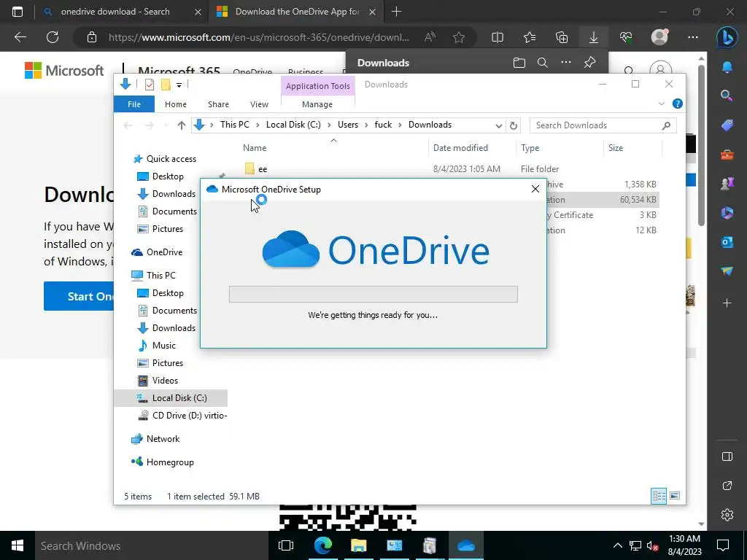Open the Explorer Home ribbon tab
This screenshot has height=560, width=747.
(x=175, y=104)
